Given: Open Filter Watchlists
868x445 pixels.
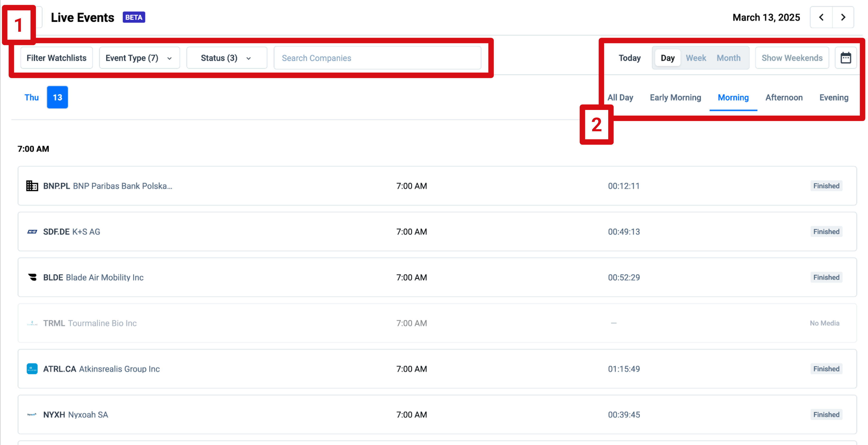Looking at the screenshot, I should 56,58.
